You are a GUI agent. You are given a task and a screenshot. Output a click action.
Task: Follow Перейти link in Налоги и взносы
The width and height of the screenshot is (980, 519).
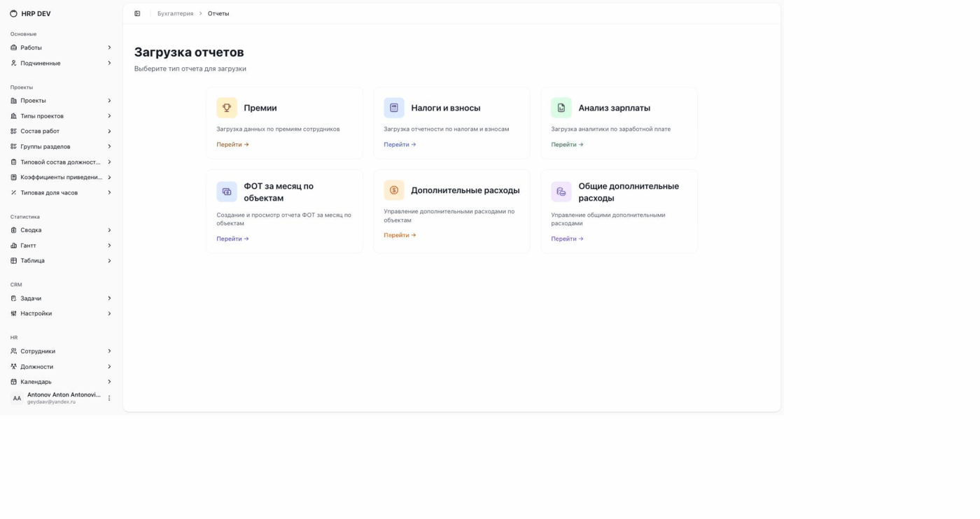click(x=400, y=145)
